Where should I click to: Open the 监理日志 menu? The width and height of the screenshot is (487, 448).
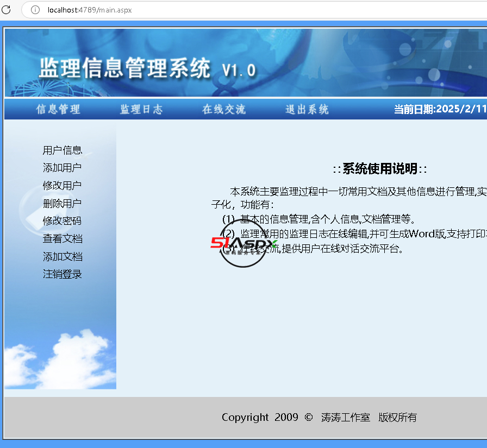tap(141, 109)
